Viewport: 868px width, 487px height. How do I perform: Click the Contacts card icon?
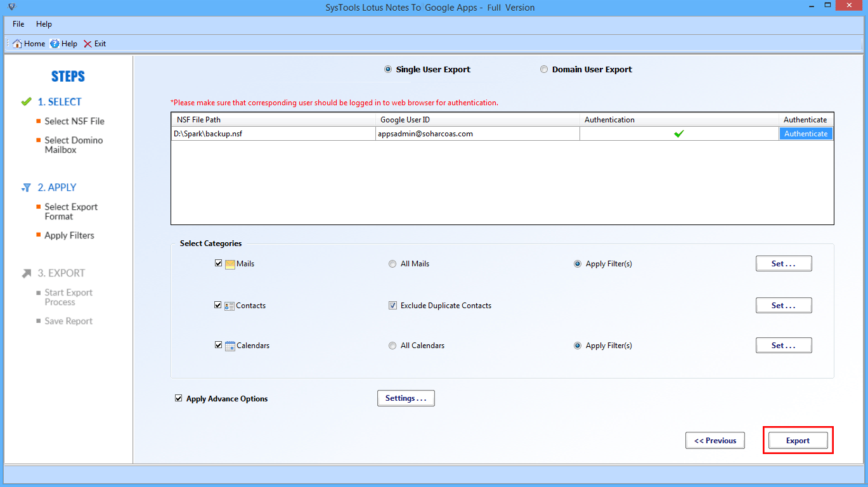click(x=230, y=306)
